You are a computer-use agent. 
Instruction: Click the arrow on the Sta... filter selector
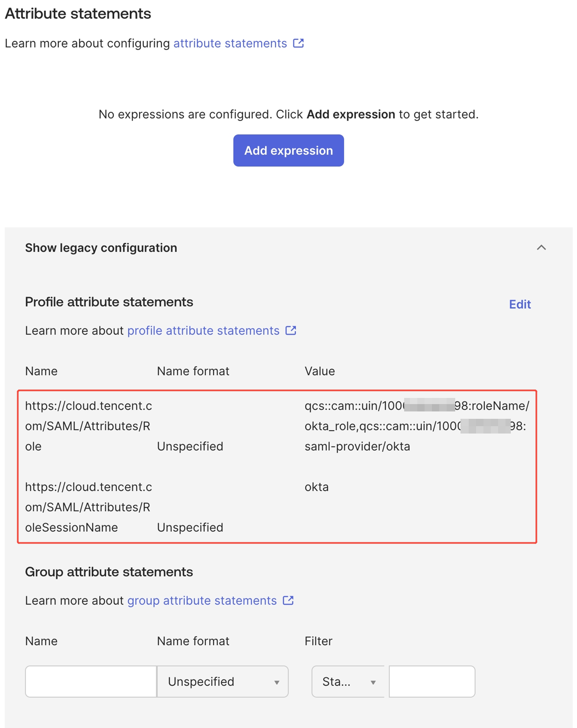coord(373,682)
